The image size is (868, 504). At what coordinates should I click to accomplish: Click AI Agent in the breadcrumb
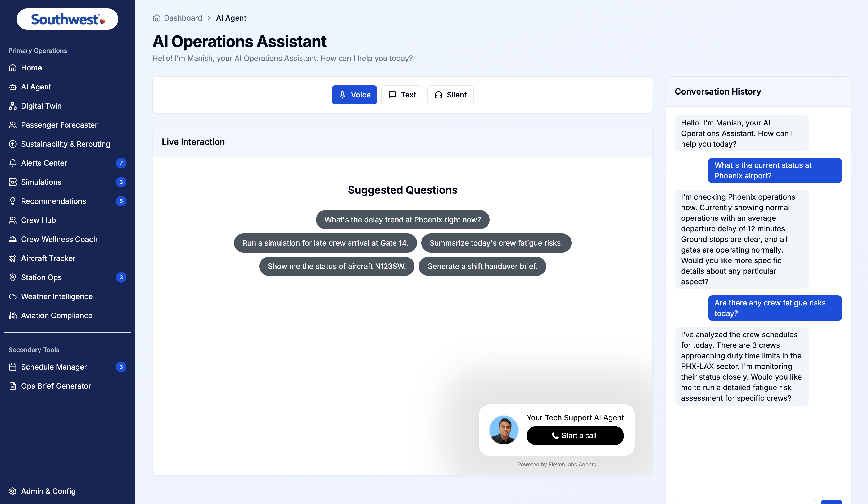[231, 18]
